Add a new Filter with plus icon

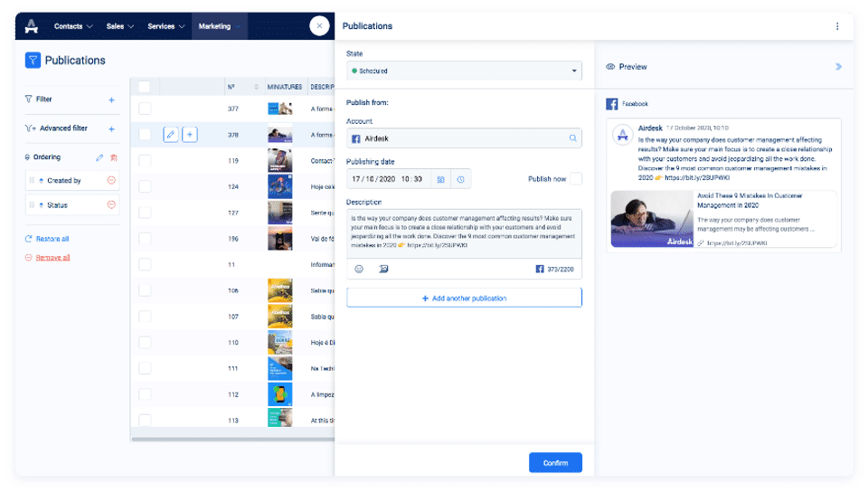pyautogui.click(x=111, y=100)
